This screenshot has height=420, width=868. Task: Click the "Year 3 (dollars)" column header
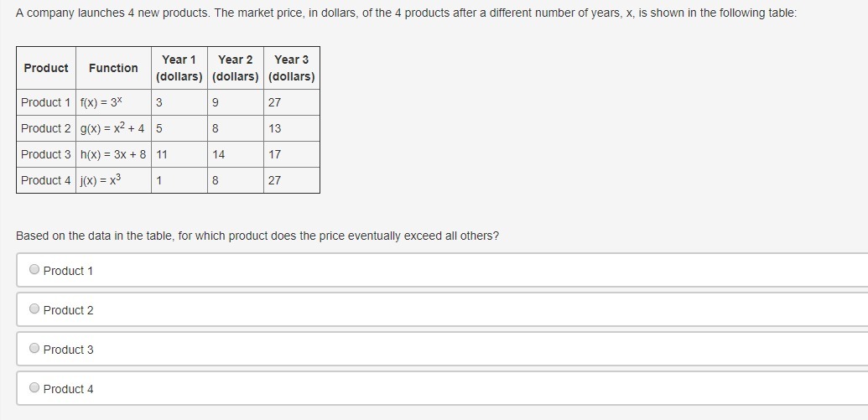[292, 68]
